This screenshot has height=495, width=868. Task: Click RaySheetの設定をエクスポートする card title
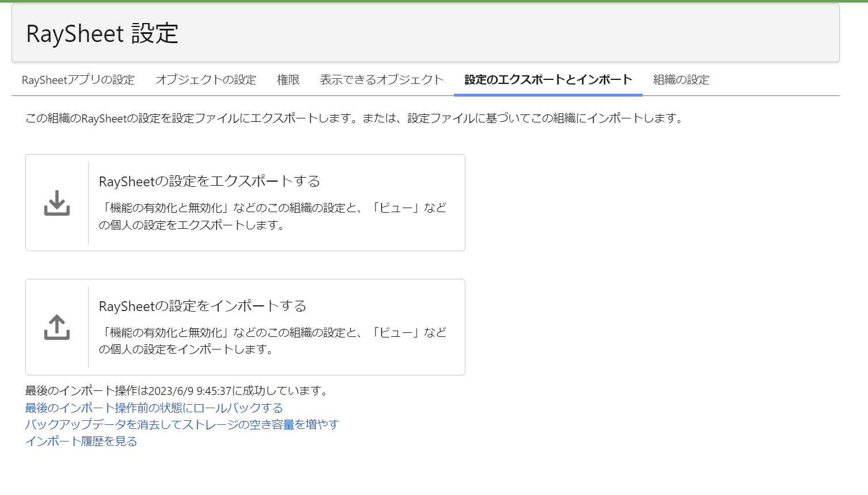209,181
